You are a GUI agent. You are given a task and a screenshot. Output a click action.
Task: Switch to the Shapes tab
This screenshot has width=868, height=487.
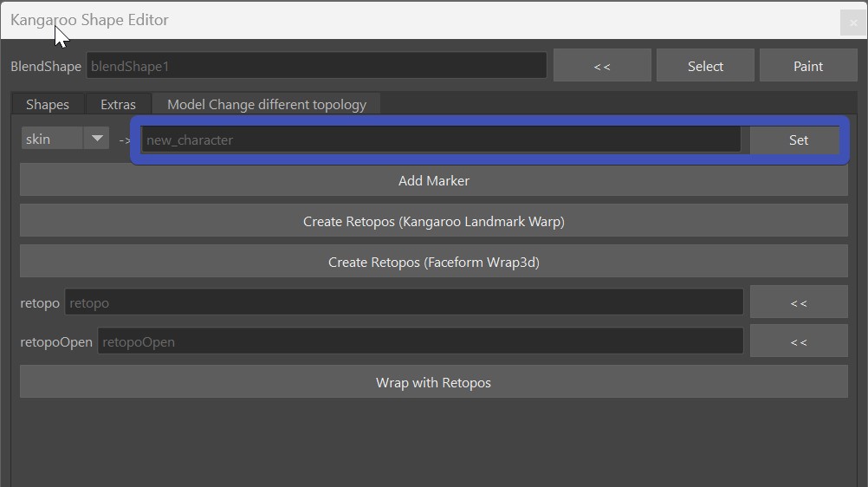[x=48, y=104]
